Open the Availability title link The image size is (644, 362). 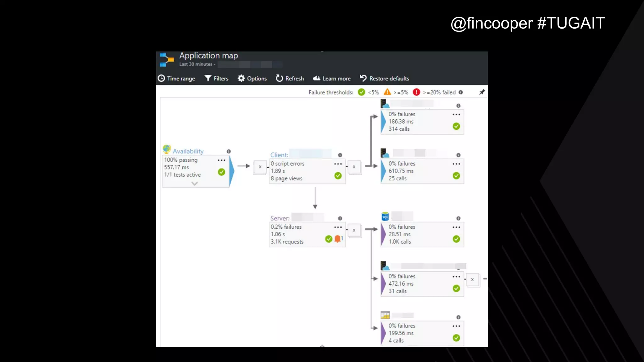[x=188, y=151]
